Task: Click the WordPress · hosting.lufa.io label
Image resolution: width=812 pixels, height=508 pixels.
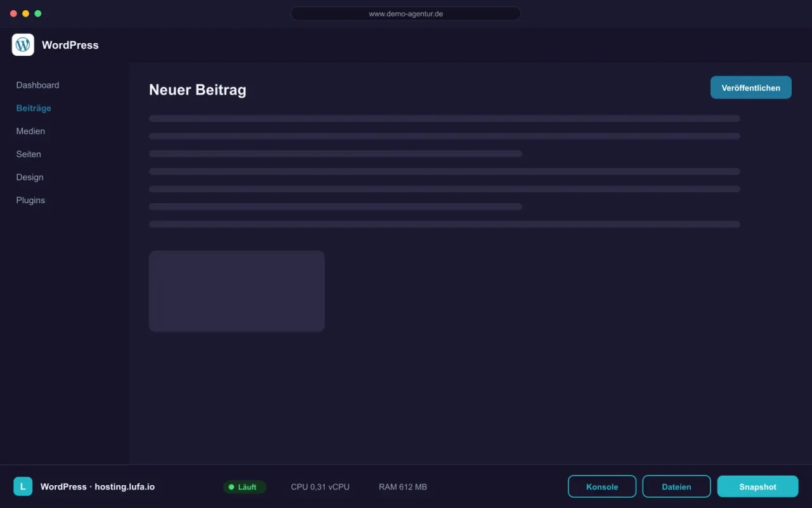Action: click(98, 486)
